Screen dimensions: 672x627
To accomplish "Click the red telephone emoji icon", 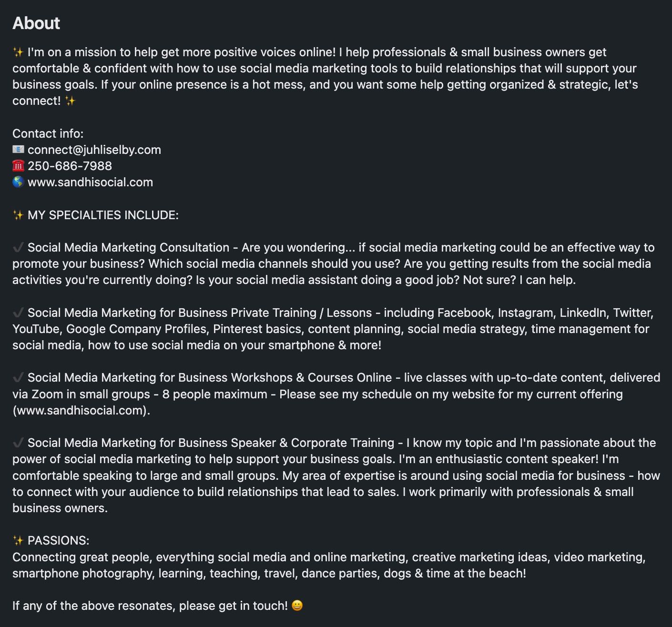I will coord(18,166).
